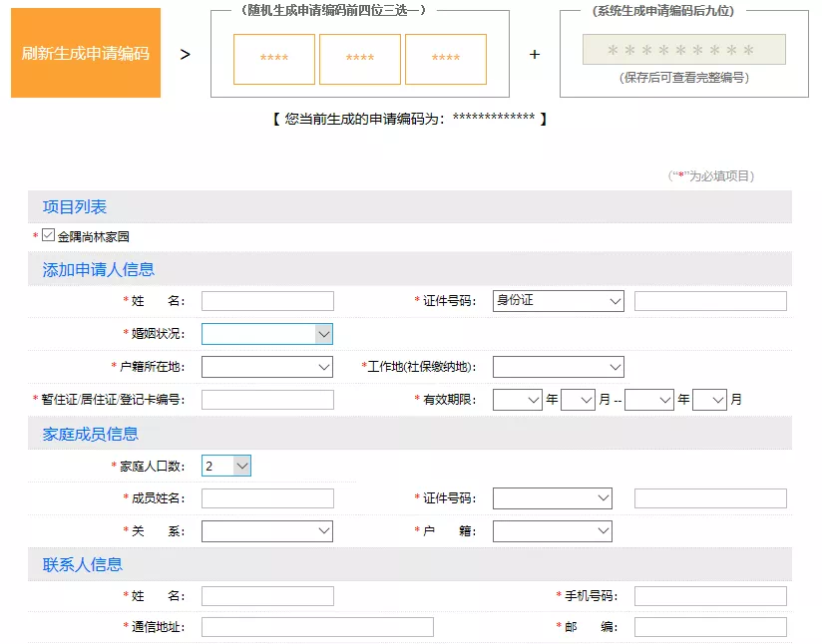Viewport: 822px width, 644px height.
Task: Open the family member 户籍 dropdown
Action: pos(552,531)
